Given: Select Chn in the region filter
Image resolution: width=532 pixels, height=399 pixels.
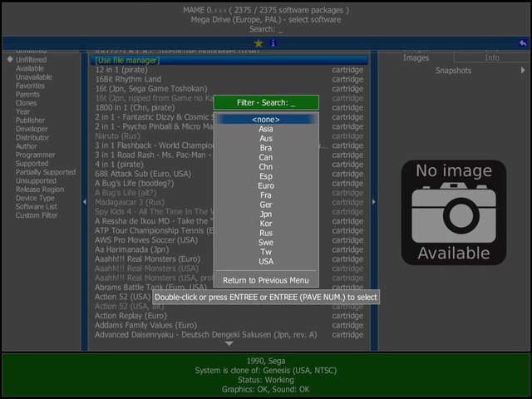Looking at the screenshot, I should pyautogui.click(x=266, y=167).
